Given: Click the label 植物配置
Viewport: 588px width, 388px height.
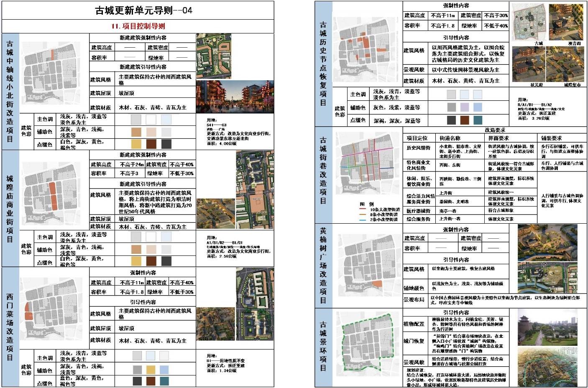Looking at the screenshot, I should click(414, 324).
